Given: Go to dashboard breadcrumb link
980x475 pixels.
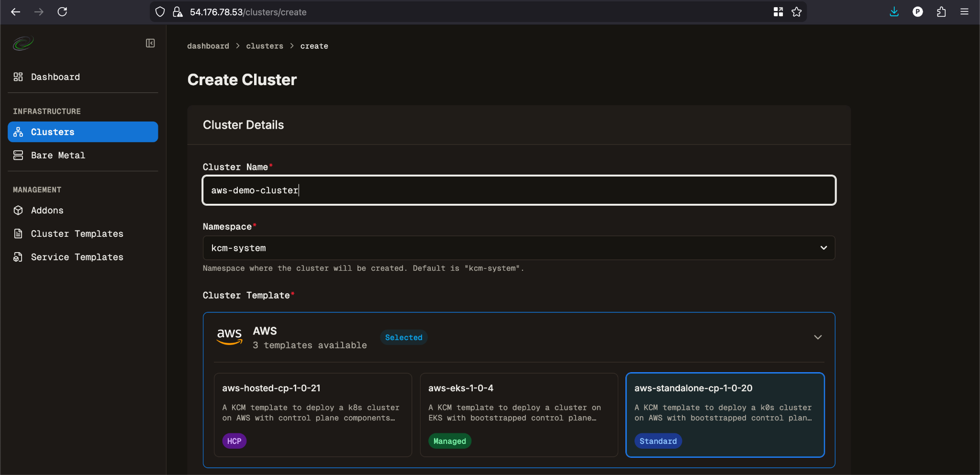Looking at the screenshot, I should 208,46.
